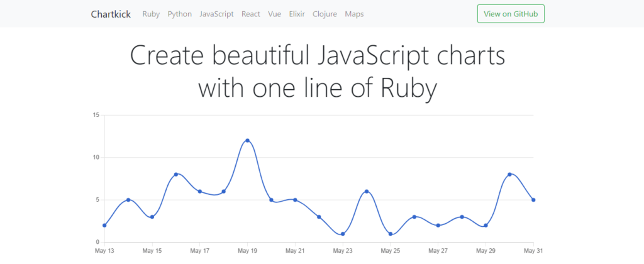The width and height of the screenshot is (644, 264).
Task: Open the Ruby navigation link
Action: [x=151, y=14]
